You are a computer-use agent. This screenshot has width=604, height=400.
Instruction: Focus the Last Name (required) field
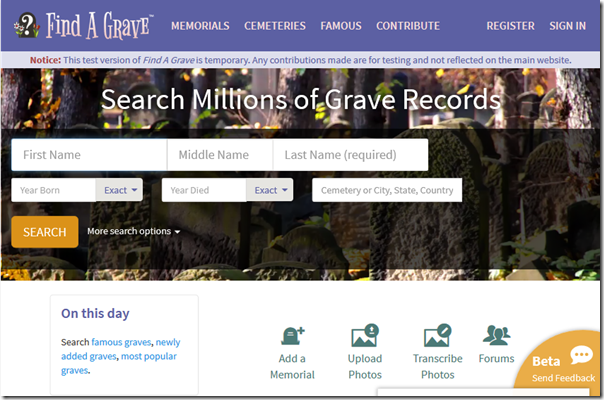[x=351, y=155]
